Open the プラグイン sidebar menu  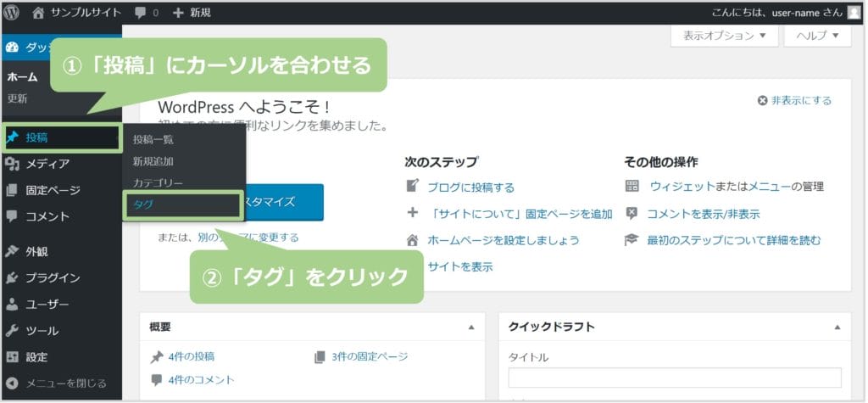click(61, 277)
